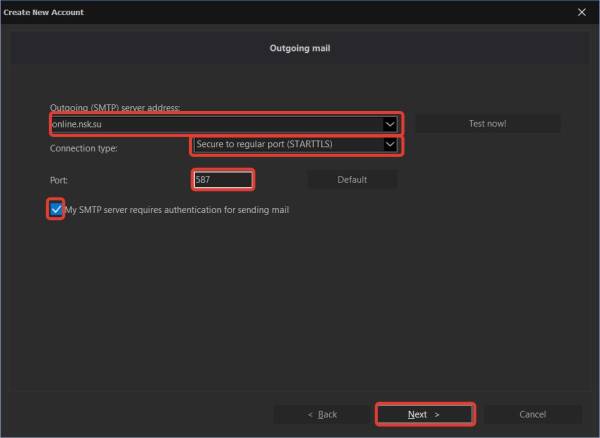Proceed with the Next button

(x=424, y=414)
